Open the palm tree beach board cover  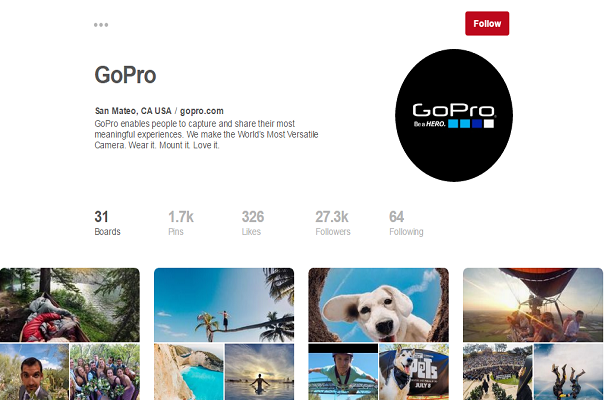pos(224,305)
